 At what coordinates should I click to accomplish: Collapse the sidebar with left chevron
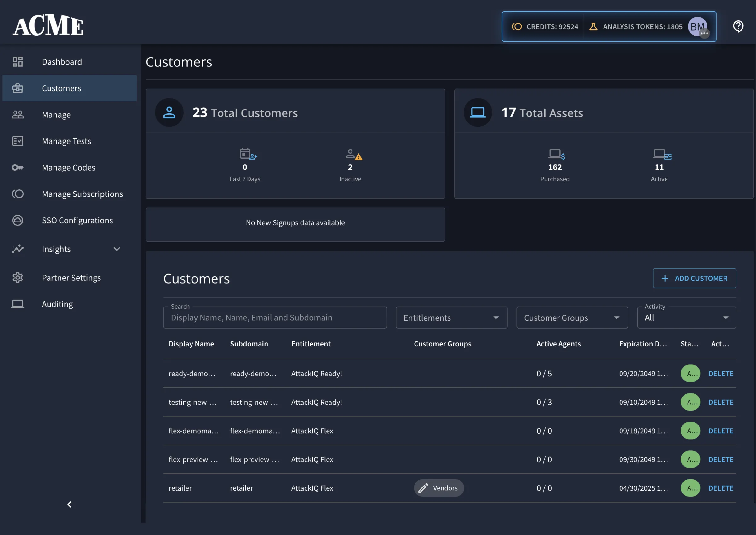pos(69,504)
